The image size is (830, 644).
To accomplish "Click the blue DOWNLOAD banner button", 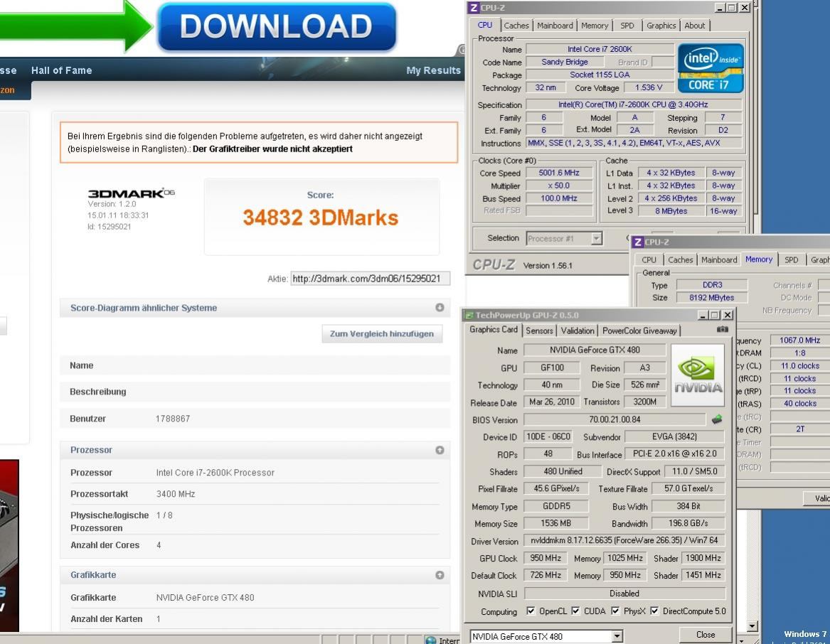I will pos(277,26).
